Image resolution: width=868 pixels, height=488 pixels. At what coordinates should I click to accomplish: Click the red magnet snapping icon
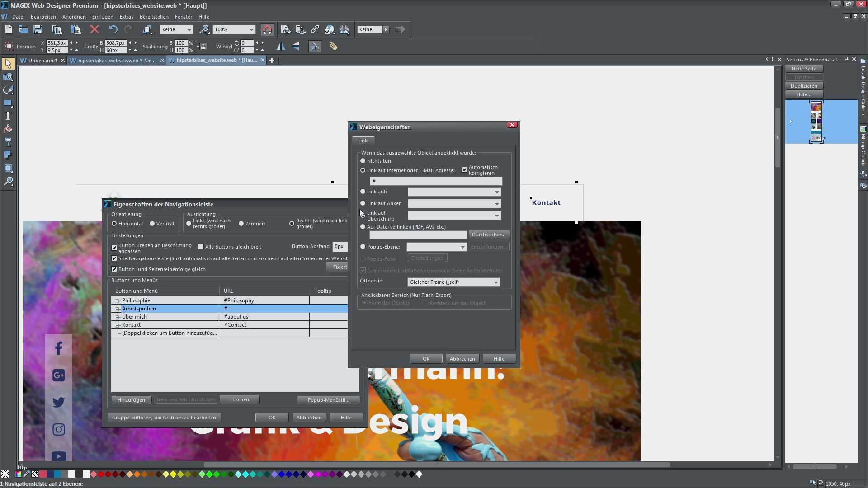(267, 30)
